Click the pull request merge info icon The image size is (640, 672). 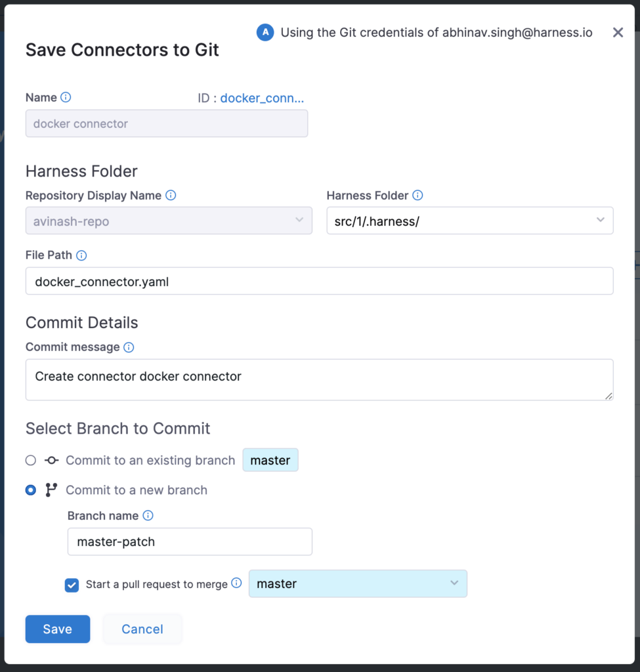[x=236, y=583]
